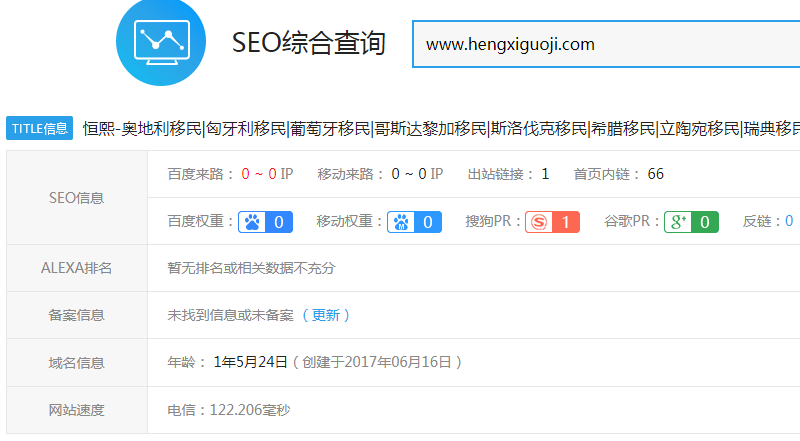Screen dimensions: 800x441
Task: Click the blue SEO monitor chart logo
Action: click(x=162, y=41)
